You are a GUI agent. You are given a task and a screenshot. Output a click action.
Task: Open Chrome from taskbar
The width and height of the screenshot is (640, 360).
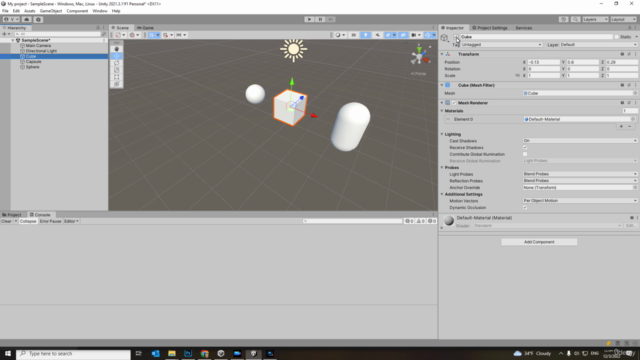tap(204, 353)
